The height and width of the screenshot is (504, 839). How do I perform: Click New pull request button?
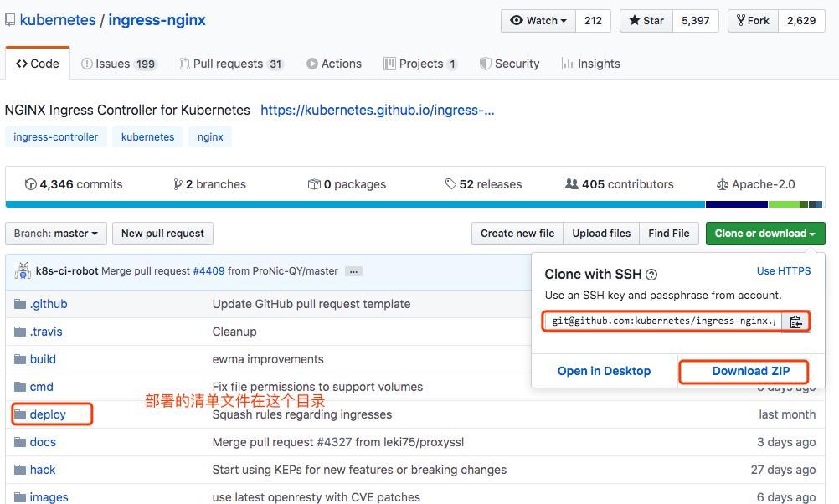click(162, 234)
